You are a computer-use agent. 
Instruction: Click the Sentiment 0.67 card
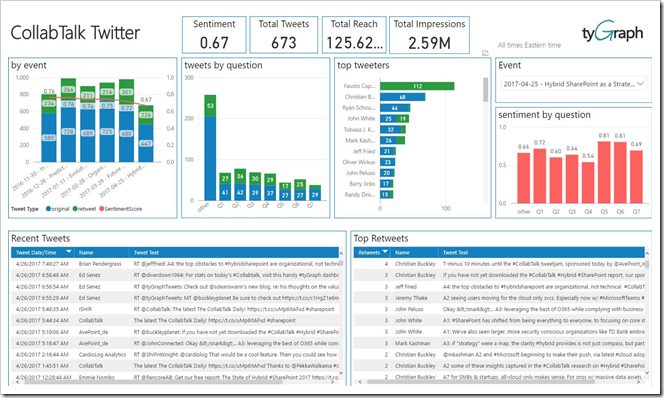pos(214,35)
